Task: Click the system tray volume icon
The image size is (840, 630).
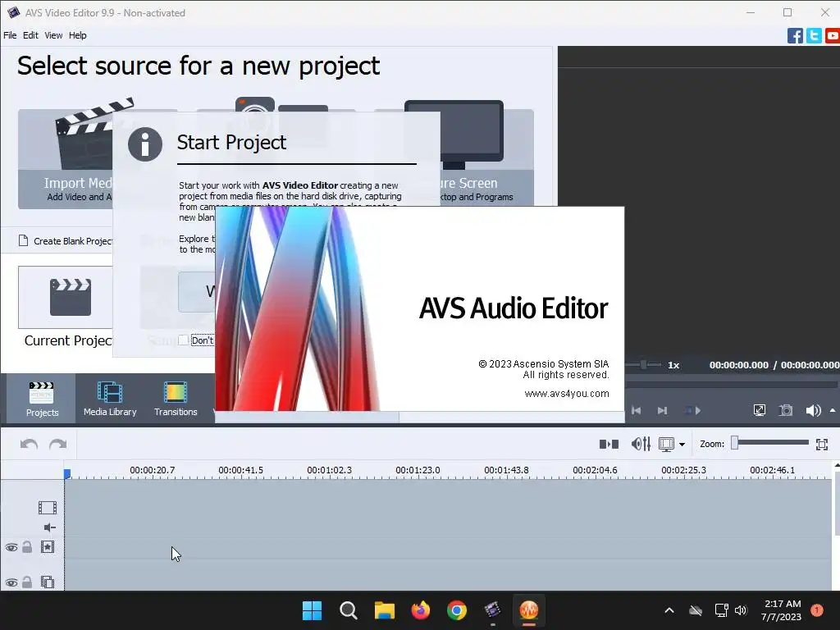Action: (741, 610)
